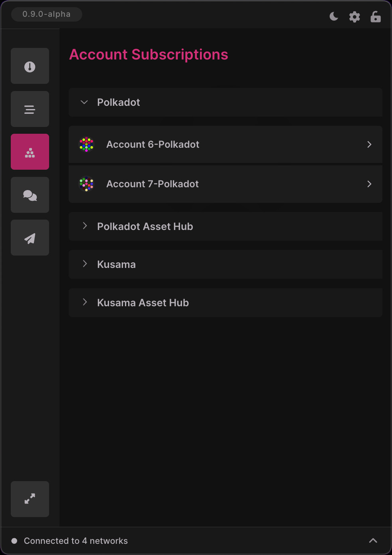Click Connected to 4 networks status
This screenshot has width=392, height=555.
pyautogui.click(x=76, y=541)
